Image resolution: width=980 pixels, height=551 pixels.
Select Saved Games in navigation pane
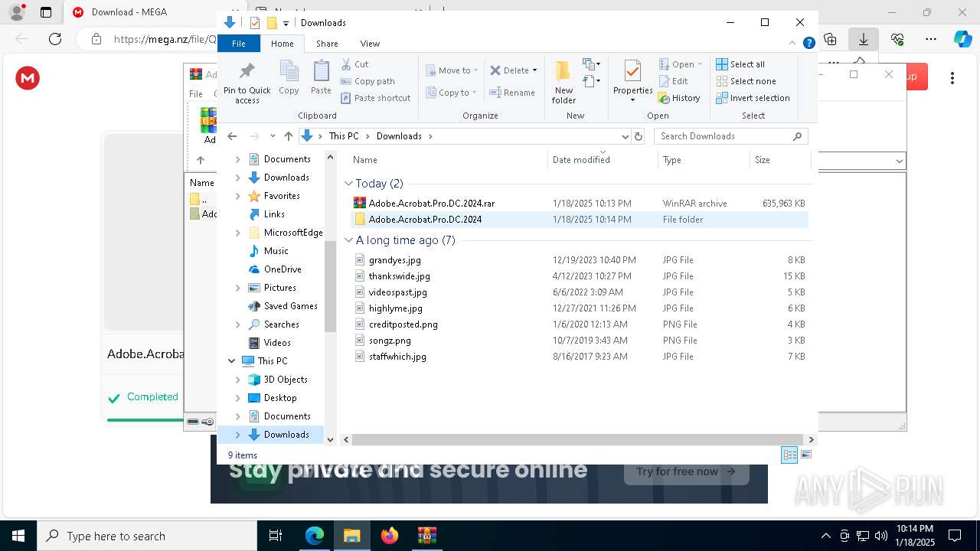[290, 306]
